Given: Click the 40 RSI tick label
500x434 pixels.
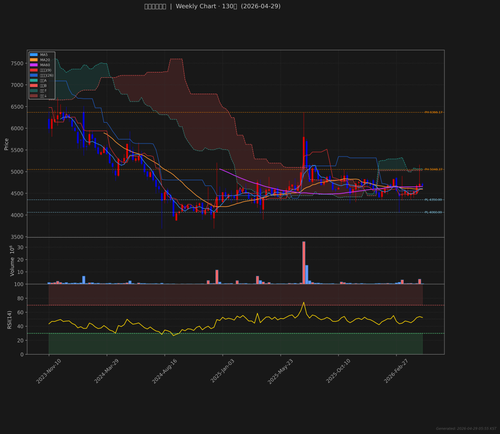Looking at the screenshot, I should (x=20, y=326).
